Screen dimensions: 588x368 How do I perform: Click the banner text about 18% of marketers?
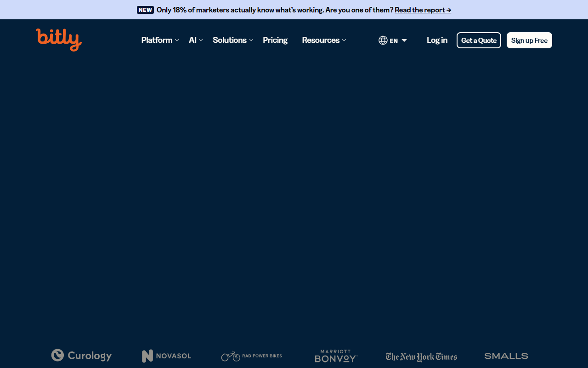pos(275,10)
